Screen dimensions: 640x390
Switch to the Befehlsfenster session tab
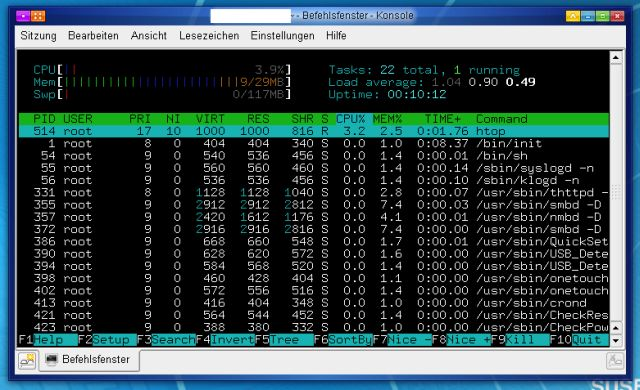click(89, 360)
